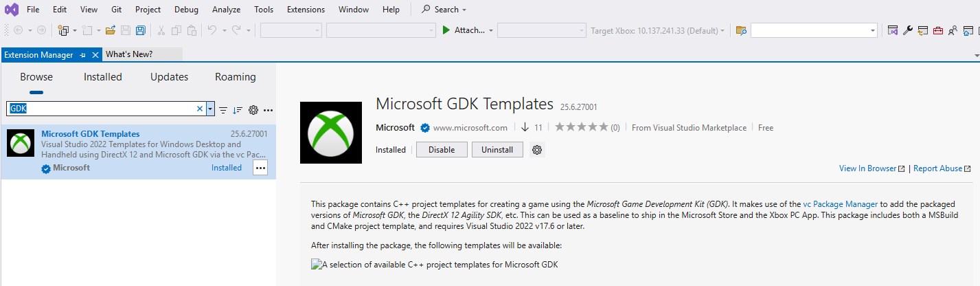Click the blue verified badge beside Microsoft publisher
Image resolution: width=980 pixels, height=286 pixels.
click(425, 128)
